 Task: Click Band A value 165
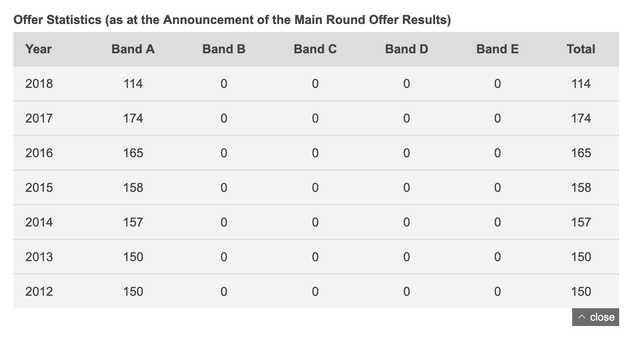click(133, 153)
